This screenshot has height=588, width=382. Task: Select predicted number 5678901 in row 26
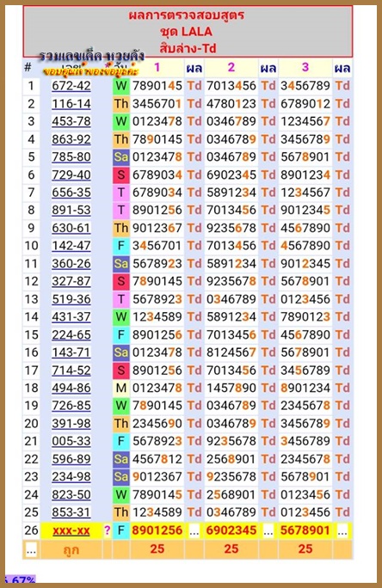[305, 530]
